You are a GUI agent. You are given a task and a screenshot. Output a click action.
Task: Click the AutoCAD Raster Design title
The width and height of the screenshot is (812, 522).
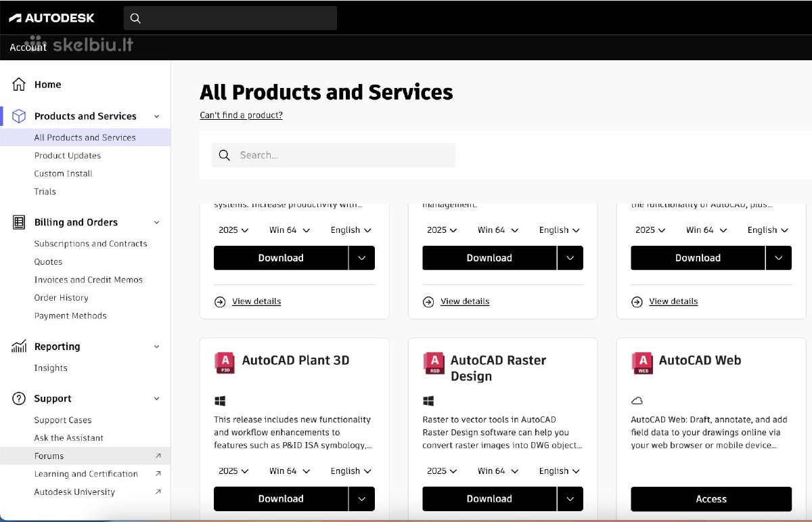tap(498, 368)
